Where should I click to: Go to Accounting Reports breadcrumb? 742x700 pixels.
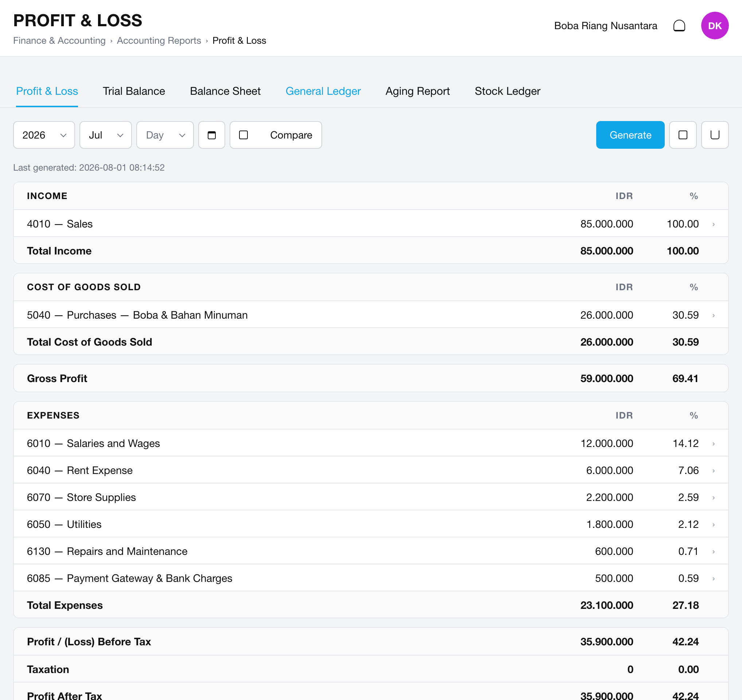pos(159,40)
